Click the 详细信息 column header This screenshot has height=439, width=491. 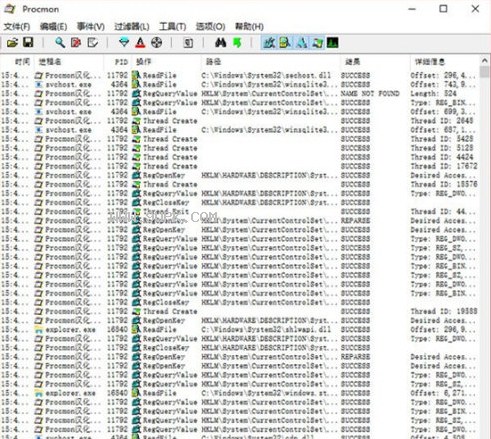[445, 62]
